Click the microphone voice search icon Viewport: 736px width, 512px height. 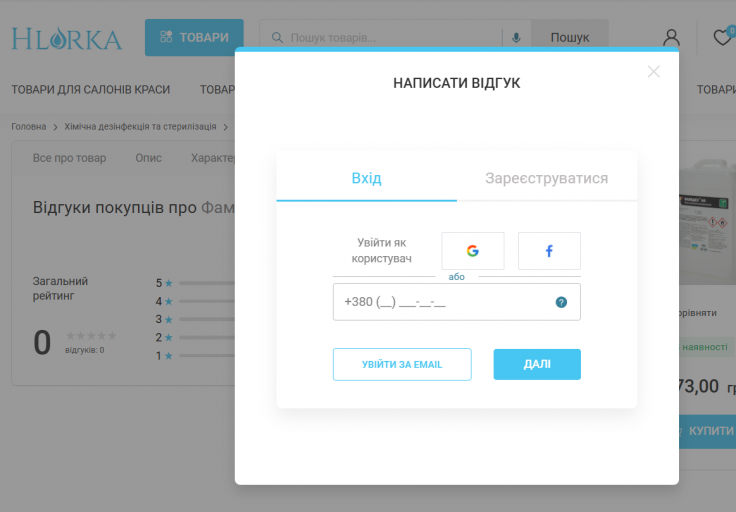[516, 38]
